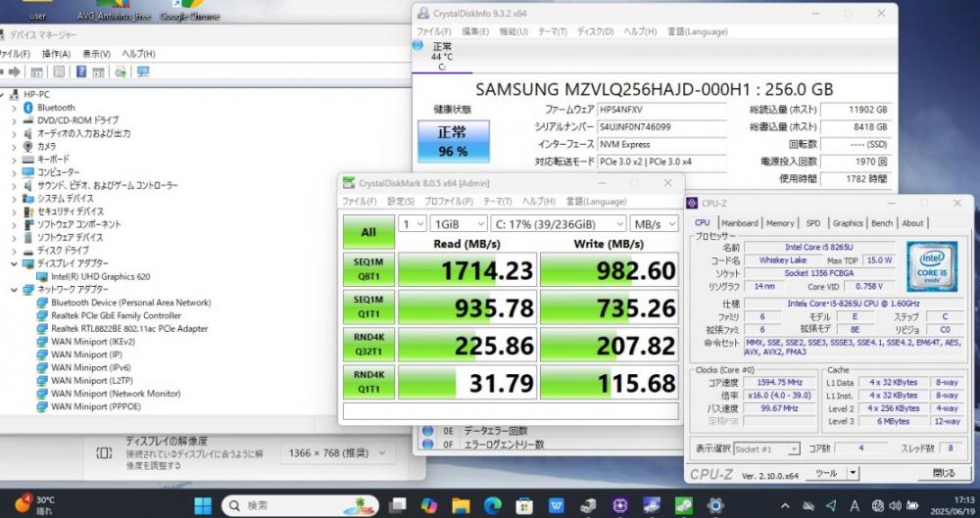Open the Socket #1 selection dropdown in CPU-Z

pyautogui.click(x=766, y=449)
